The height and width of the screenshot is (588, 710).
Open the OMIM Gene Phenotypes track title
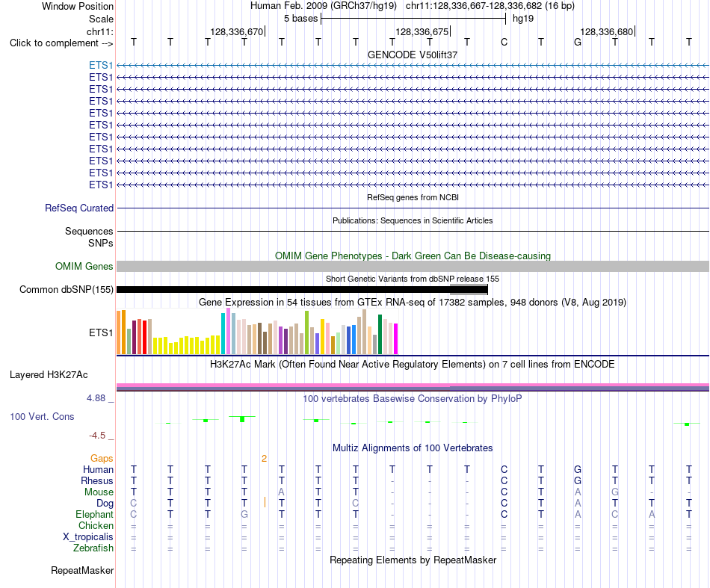[x=413, y=256]
